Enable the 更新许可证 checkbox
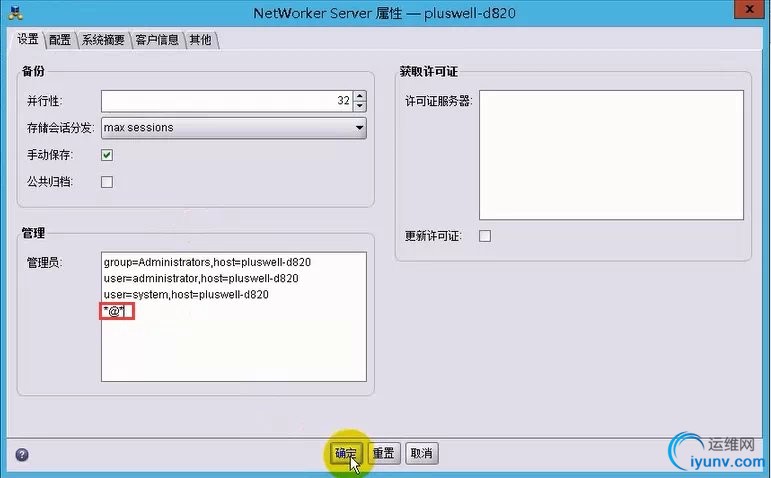The image size is (771, 478). tap(485, 236)
